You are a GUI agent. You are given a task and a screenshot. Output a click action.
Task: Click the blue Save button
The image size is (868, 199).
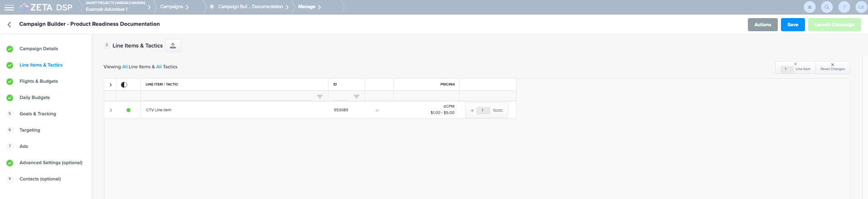[x=792, y=25]
